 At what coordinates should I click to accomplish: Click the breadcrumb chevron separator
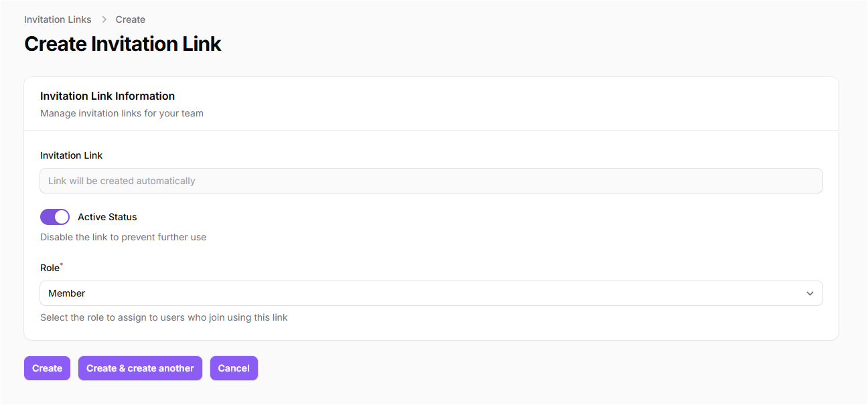[x=104, y=19]
